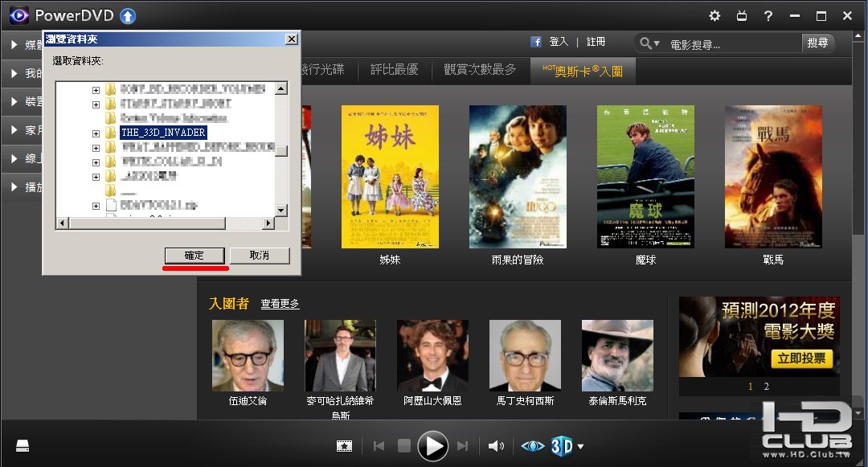The image size is (868, 467).
Task: Click the 搜尋 search button
Action: [817, 43]
